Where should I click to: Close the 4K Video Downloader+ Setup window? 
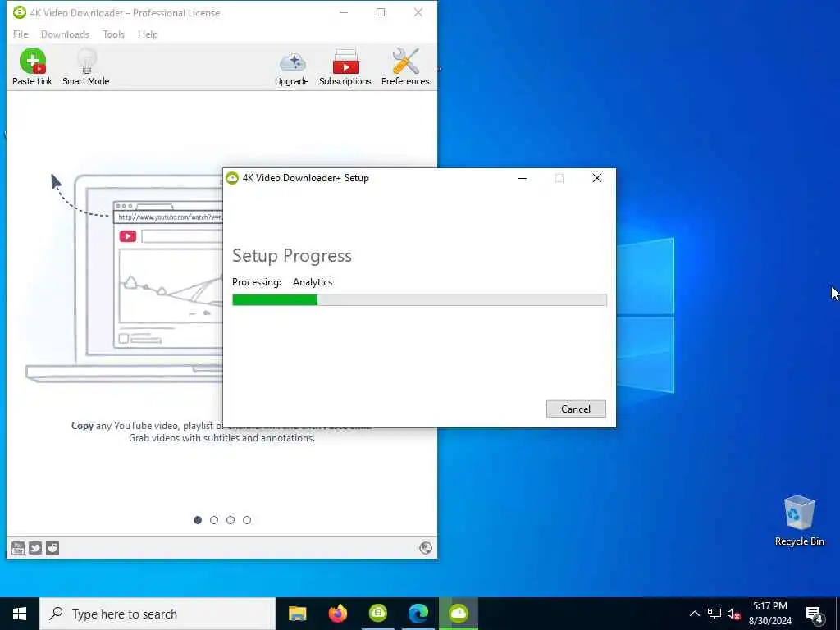[x=597, y=178]
